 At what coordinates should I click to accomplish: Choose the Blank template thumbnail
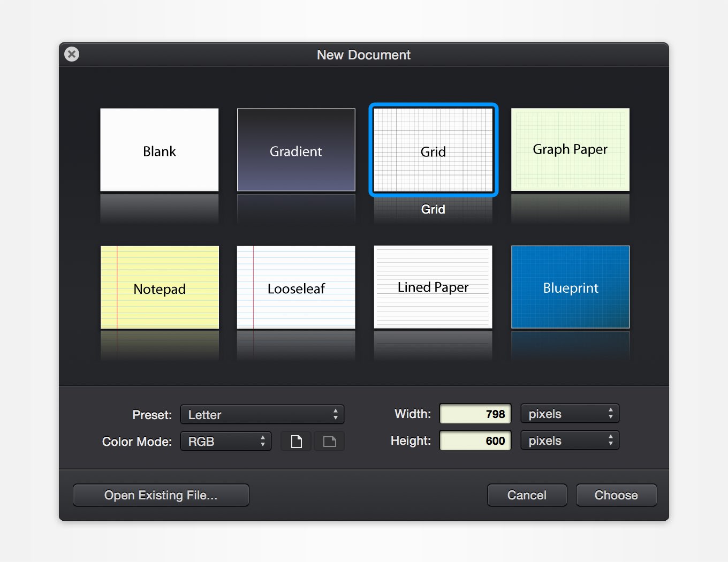pyautogui.click(x=160, y=150)
